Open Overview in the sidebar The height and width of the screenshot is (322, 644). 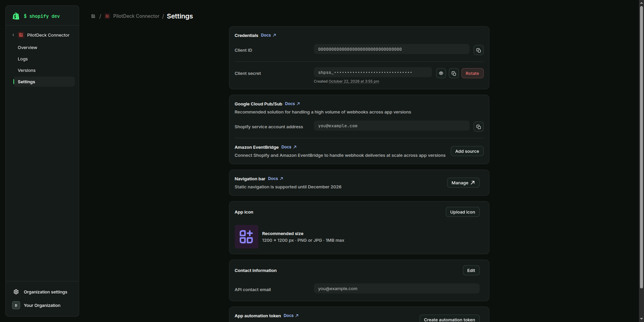[44, 48]
